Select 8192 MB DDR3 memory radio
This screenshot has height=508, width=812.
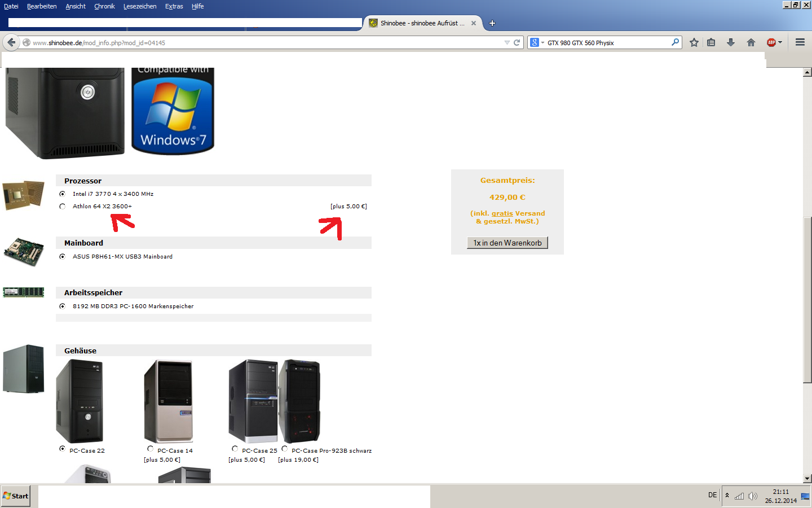62,306
